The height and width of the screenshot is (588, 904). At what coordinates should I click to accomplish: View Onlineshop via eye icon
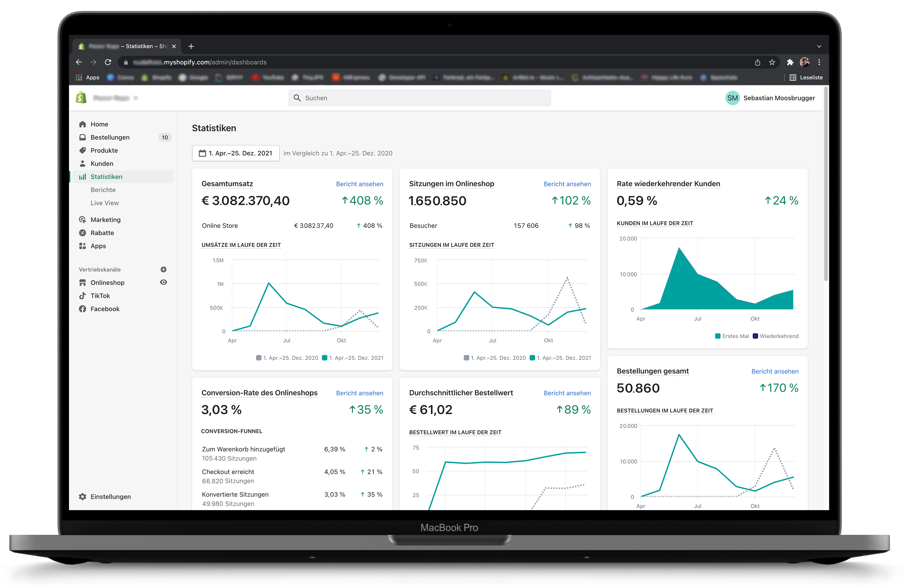(x=163, y=282)
